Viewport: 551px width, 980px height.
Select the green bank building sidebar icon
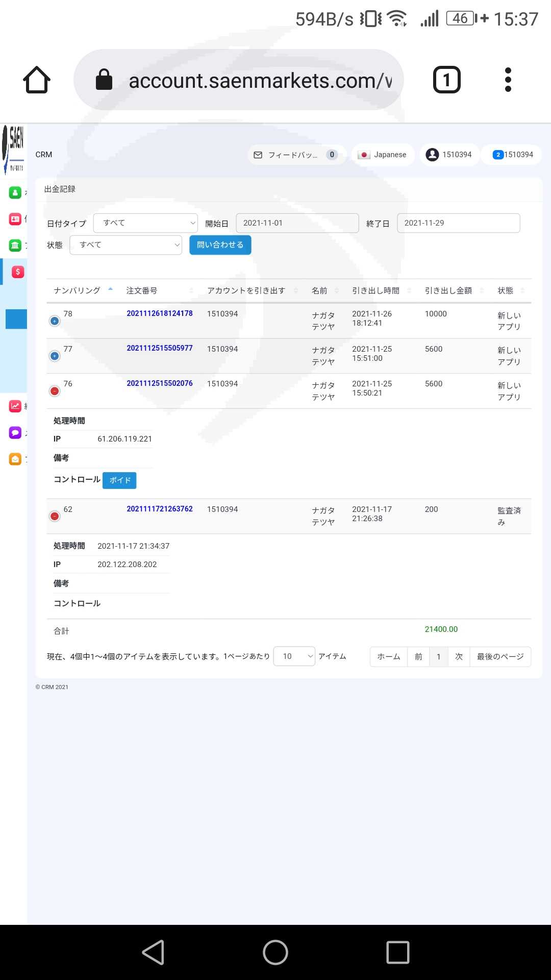coord(15,246)
